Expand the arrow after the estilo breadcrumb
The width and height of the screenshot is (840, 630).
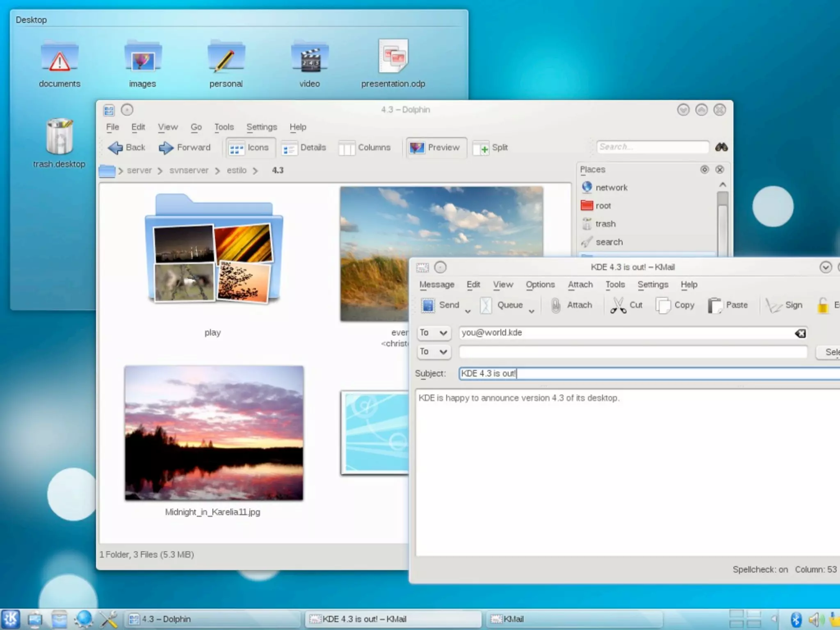tap(256, 171)
